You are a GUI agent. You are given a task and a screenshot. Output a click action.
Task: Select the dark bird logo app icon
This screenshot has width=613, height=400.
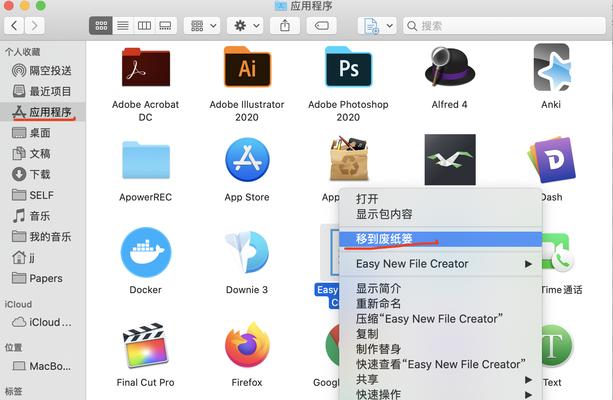click(x=450, y=160)
